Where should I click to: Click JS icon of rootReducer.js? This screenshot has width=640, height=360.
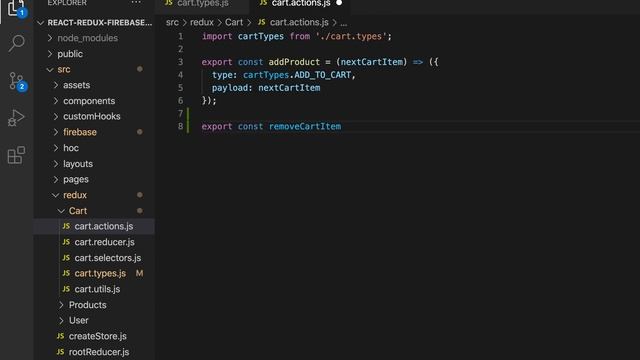(x=60, y=351)
